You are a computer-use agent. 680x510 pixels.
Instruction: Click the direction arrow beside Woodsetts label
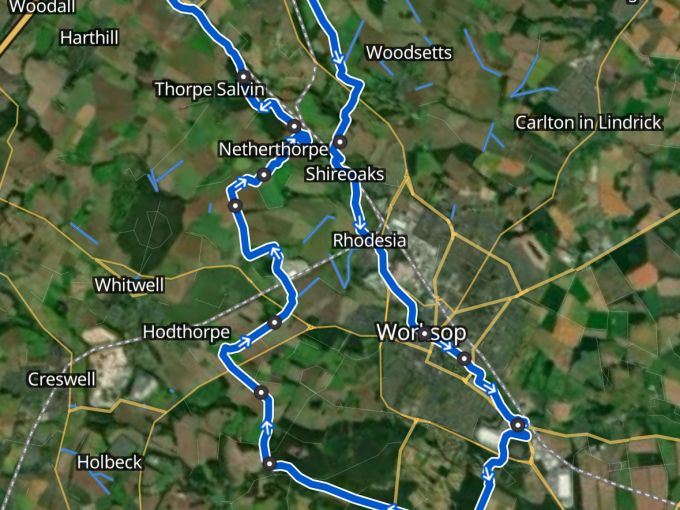pyautogui.click(x=339, y=57)
